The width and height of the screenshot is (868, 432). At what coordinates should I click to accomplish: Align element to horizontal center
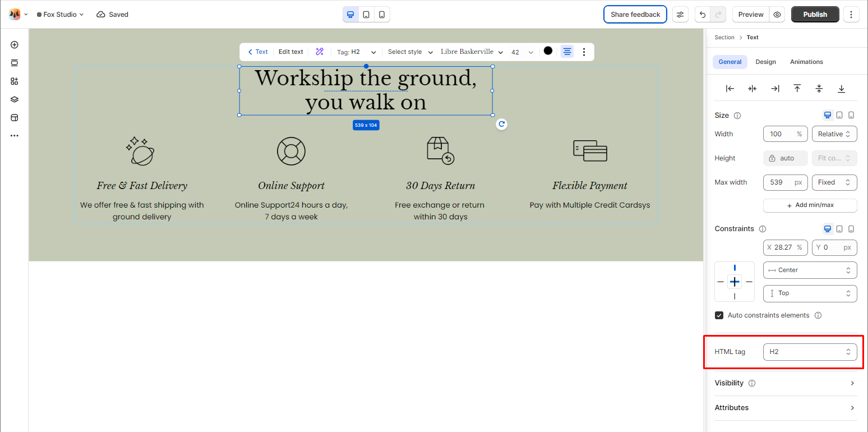coord(752,89)
